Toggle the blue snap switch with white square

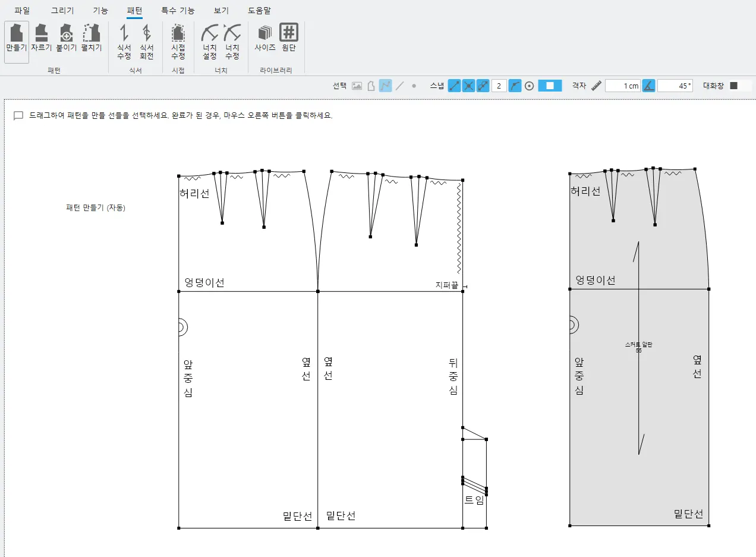550,86
